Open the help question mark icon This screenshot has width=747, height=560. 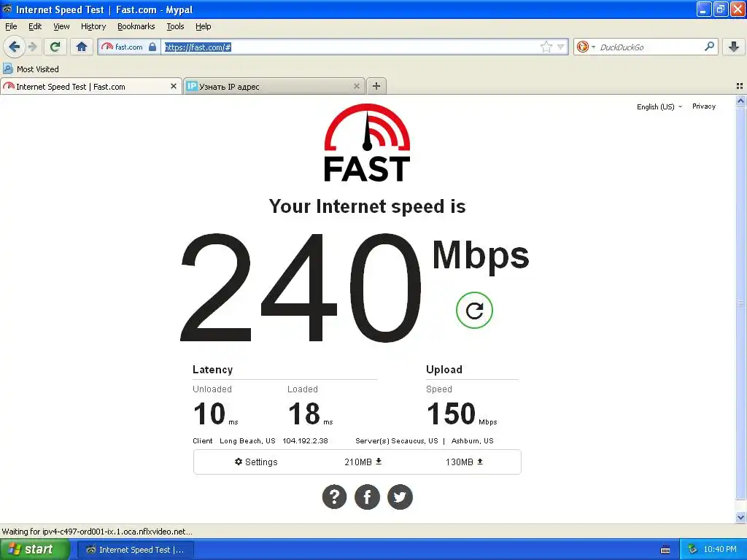pyautogui.click(x=334, y=497)
